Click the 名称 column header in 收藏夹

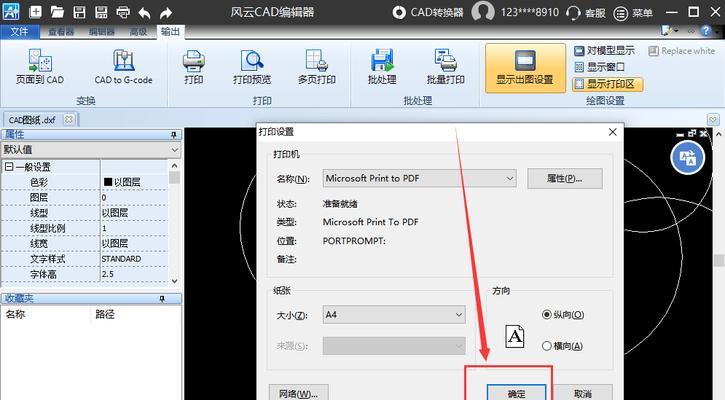pyautogui.click(x=45, y=314)
